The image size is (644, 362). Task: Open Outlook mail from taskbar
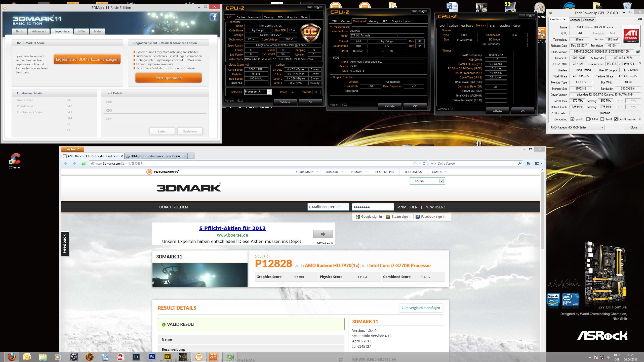click(x=27, y=357)
